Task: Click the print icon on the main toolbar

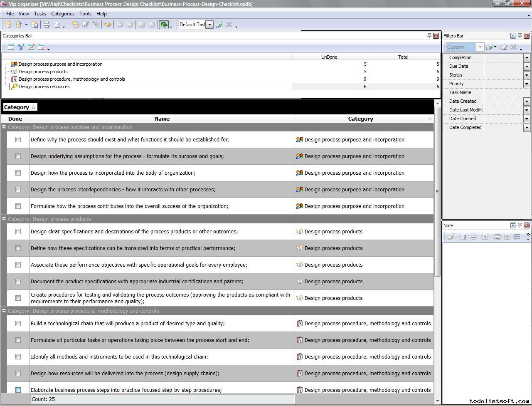Action: pyautogui.click(x=46, y=25)
